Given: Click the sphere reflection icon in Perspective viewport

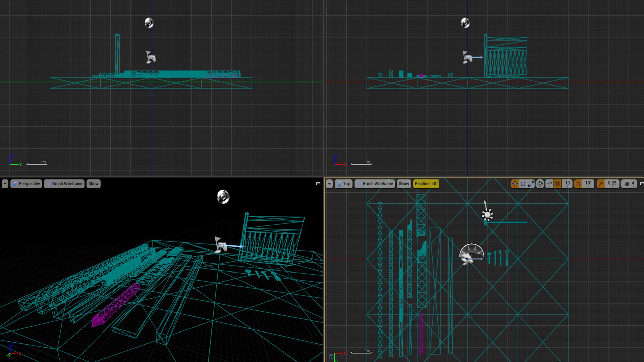Looking at the screenshot, I should point(223,197).
